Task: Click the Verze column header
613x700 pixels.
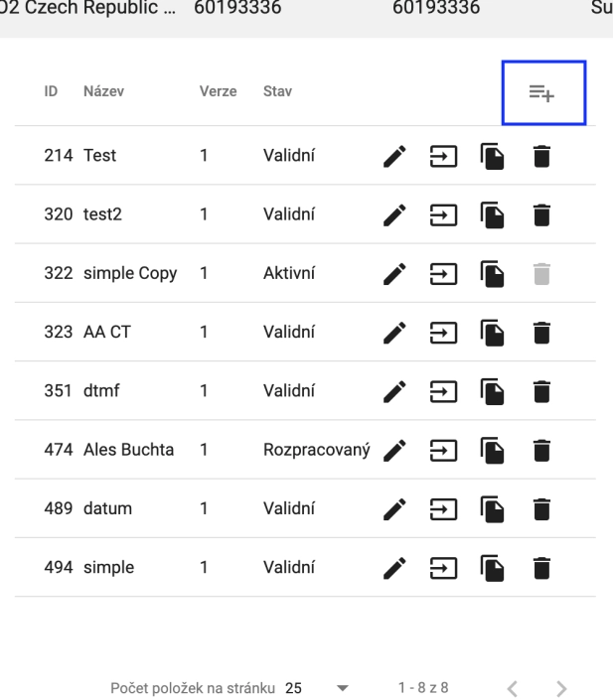Action: tap(218, 92)
